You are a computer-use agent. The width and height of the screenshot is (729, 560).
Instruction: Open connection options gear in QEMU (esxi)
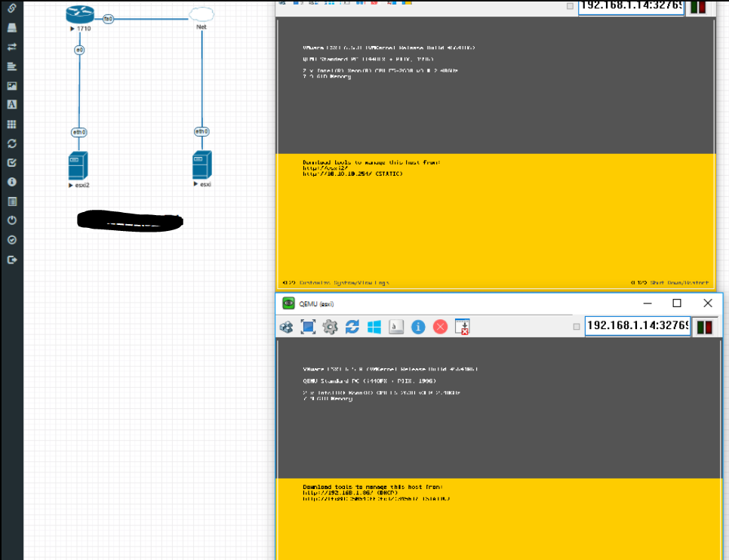(330, 327)
